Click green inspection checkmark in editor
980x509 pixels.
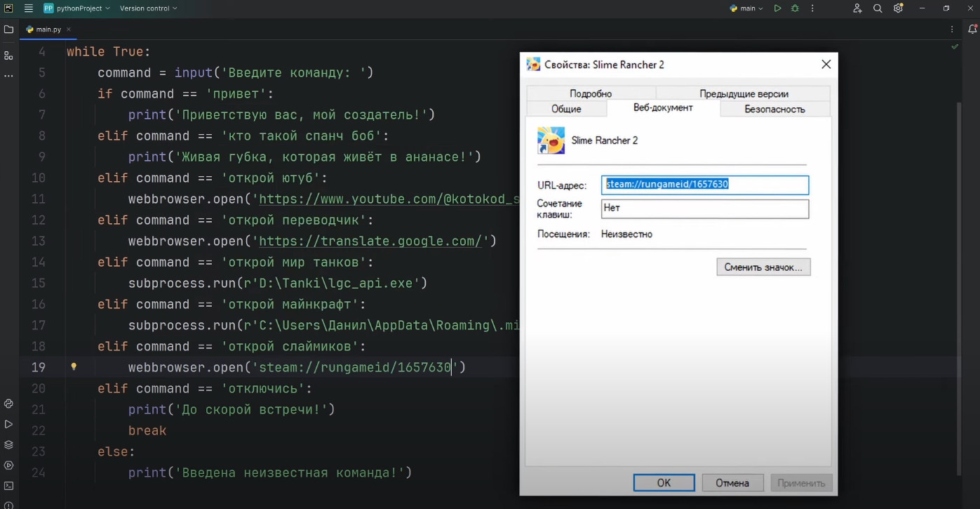pos(955,46)
